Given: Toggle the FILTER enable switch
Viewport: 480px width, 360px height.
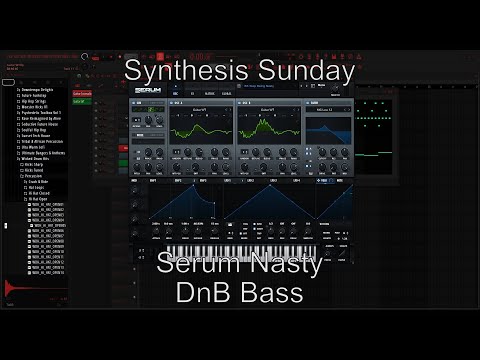Looking at the screenshot, I should point(308,103).
